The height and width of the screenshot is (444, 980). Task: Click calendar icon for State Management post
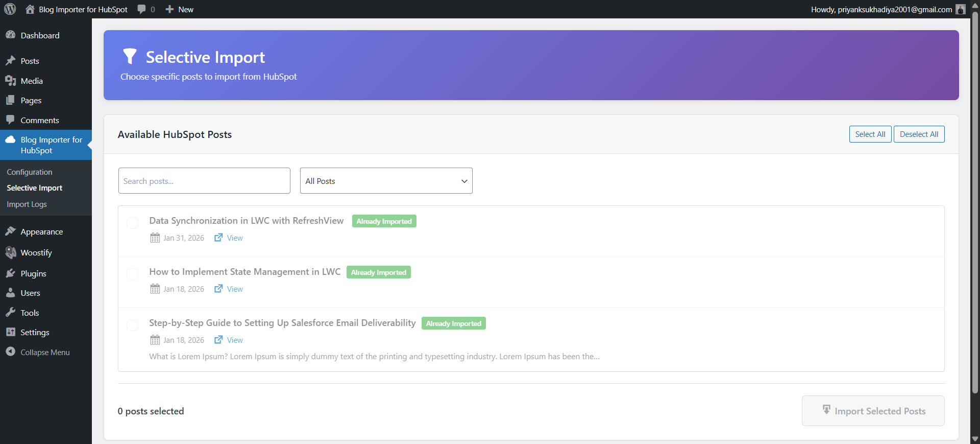[155, 289]
